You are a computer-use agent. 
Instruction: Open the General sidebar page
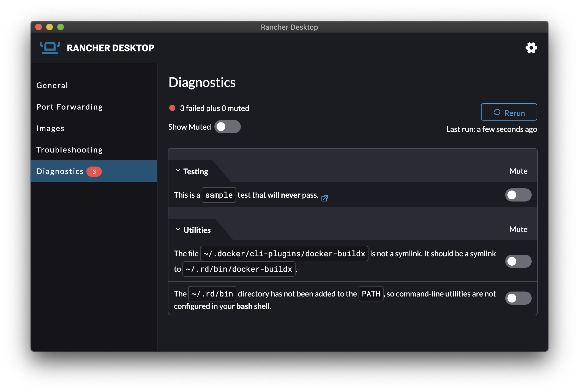(x=94, y=85)
